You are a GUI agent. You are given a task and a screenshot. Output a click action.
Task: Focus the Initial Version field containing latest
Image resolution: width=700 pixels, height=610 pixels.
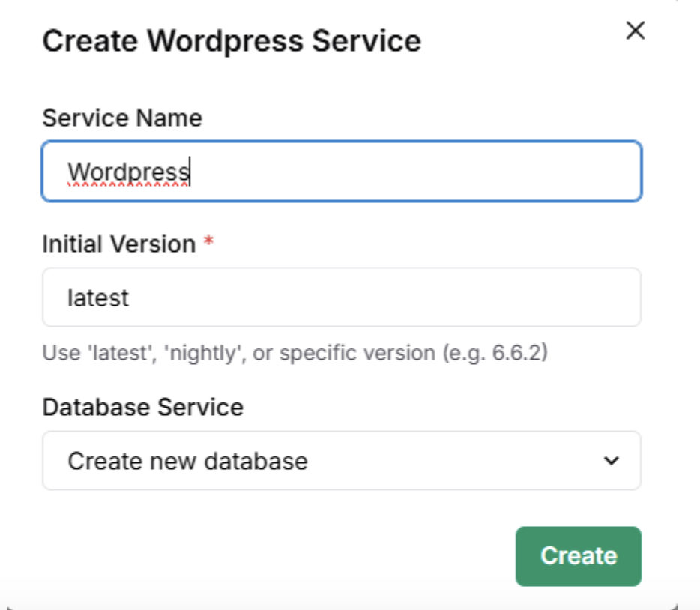click(x=342, y=298)
